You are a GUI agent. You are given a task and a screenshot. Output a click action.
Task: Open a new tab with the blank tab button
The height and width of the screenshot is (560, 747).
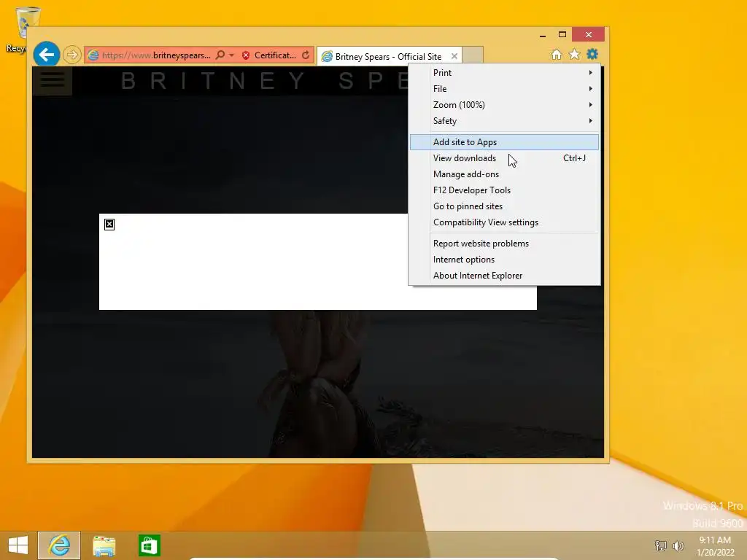point(473,55)
